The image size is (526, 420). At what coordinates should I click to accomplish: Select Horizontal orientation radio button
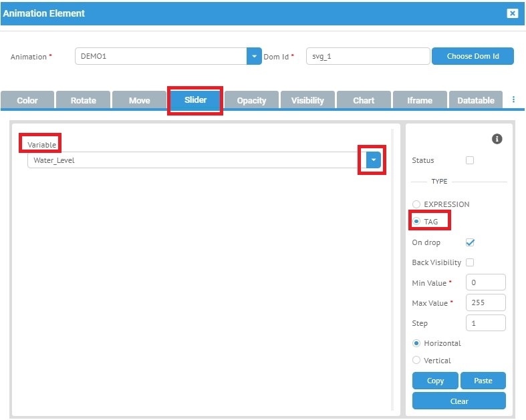[417, 343]
